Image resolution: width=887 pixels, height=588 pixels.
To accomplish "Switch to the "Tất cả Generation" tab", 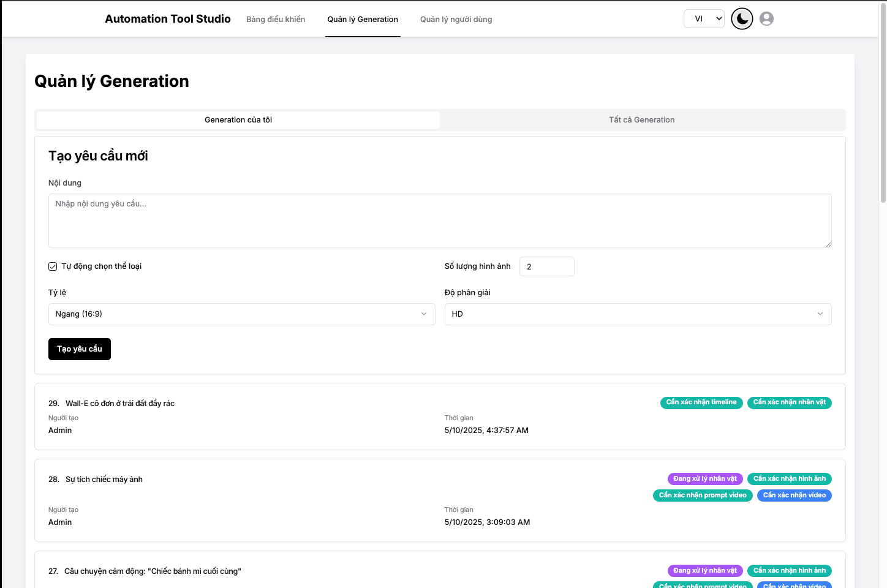I will pos(642,119).
